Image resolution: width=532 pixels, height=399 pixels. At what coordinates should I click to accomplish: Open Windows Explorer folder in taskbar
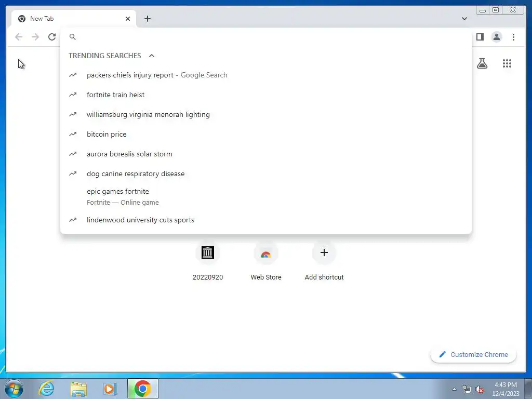78,389
